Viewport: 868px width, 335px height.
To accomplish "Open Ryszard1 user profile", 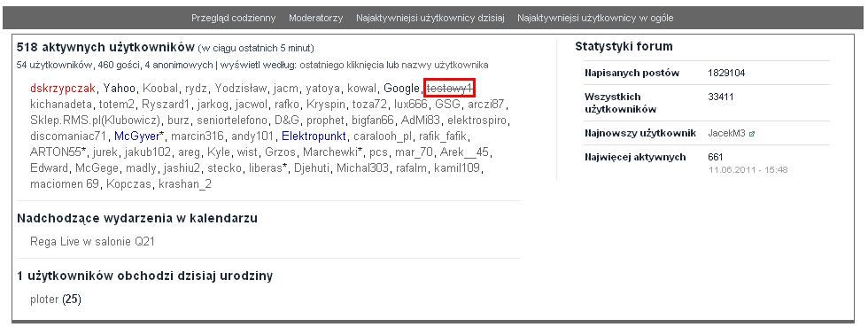I will [166, 104].
